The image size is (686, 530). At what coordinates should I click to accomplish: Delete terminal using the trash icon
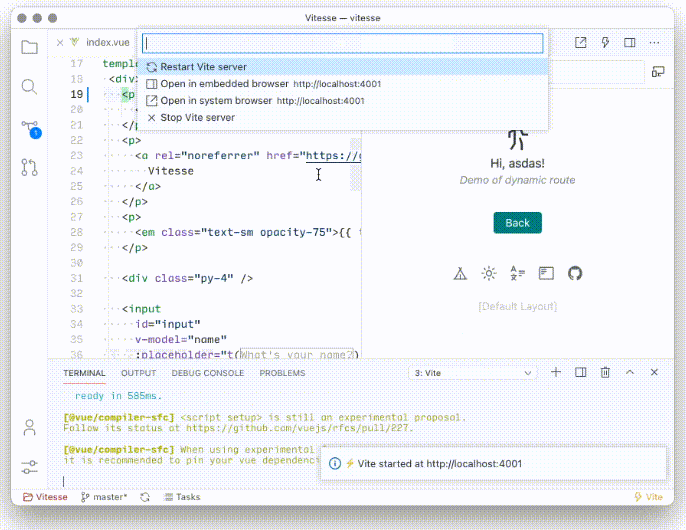pos(605,372)
